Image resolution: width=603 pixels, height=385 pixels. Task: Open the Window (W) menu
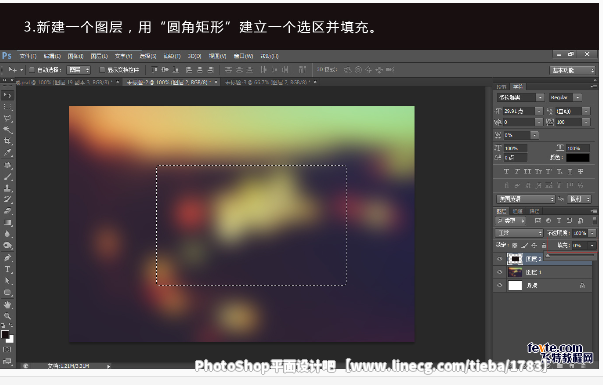243,56
